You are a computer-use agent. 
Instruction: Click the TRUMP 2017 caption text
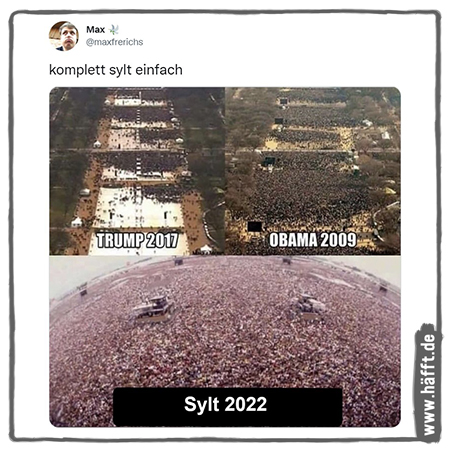[137, 240]
